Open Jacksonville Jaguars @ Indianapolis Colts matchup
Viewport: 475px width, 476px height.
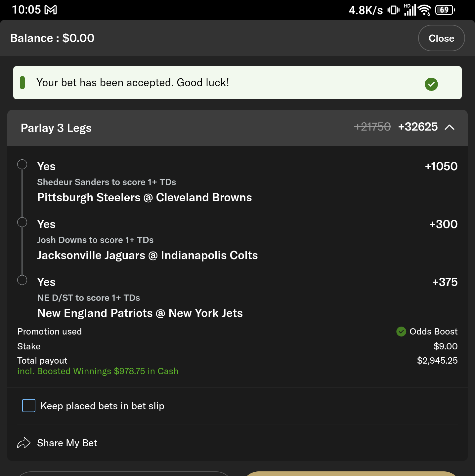(148, 255)
